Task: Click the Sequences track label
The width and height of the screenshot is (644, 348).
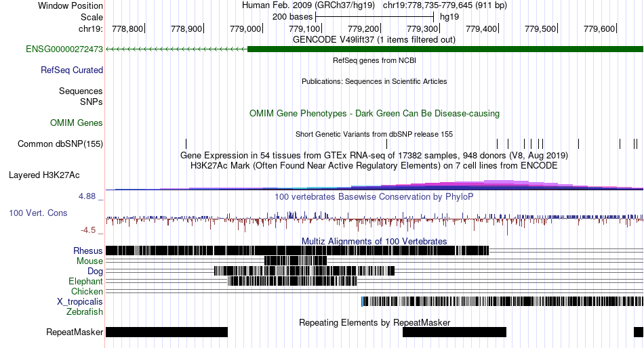Action: [81, 91]
